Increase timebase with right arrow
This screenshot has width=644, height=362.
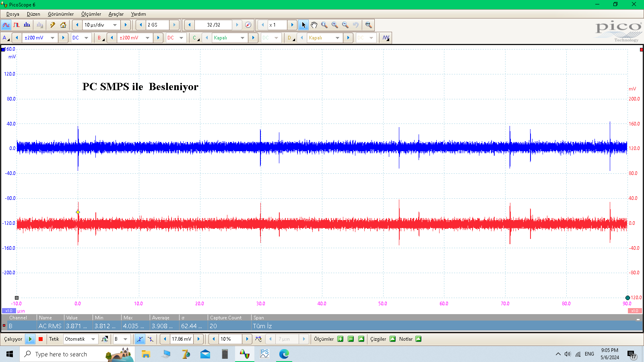pos(126,25)
